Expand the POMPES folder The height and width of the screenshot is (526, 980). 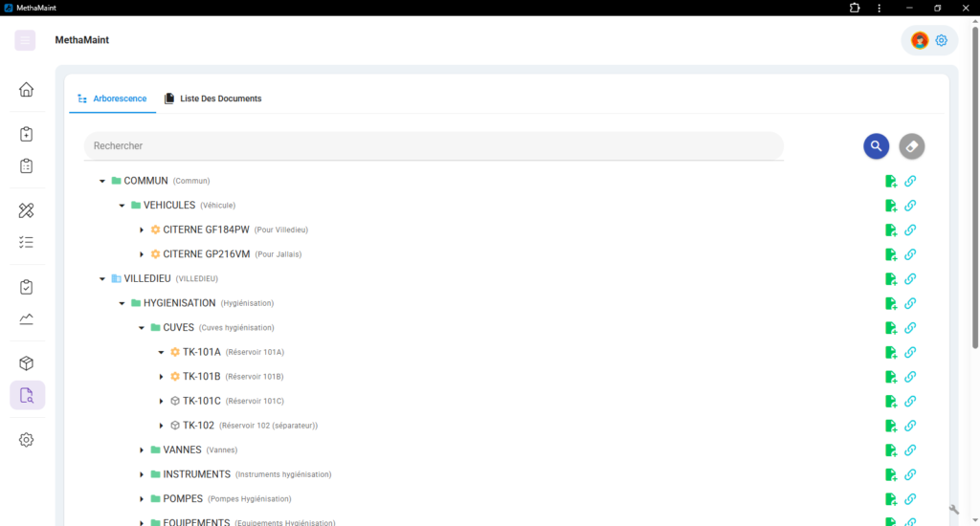coord(142,499)
